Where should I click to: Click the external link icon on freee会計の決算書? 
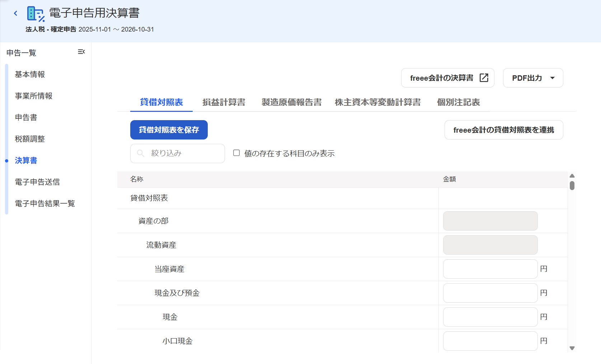pyautogui.click(x=484, y=78)
